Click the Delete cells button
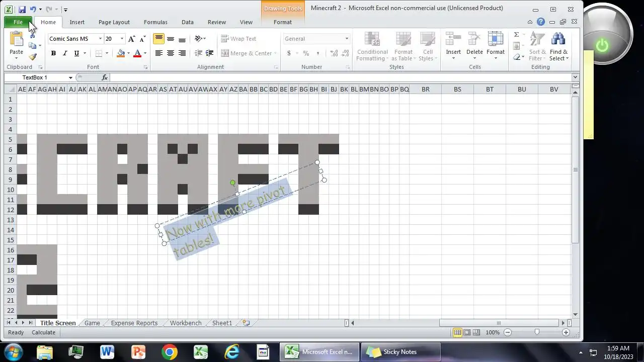The width and height of the screenshot is (644, 362). pos(474,46)
